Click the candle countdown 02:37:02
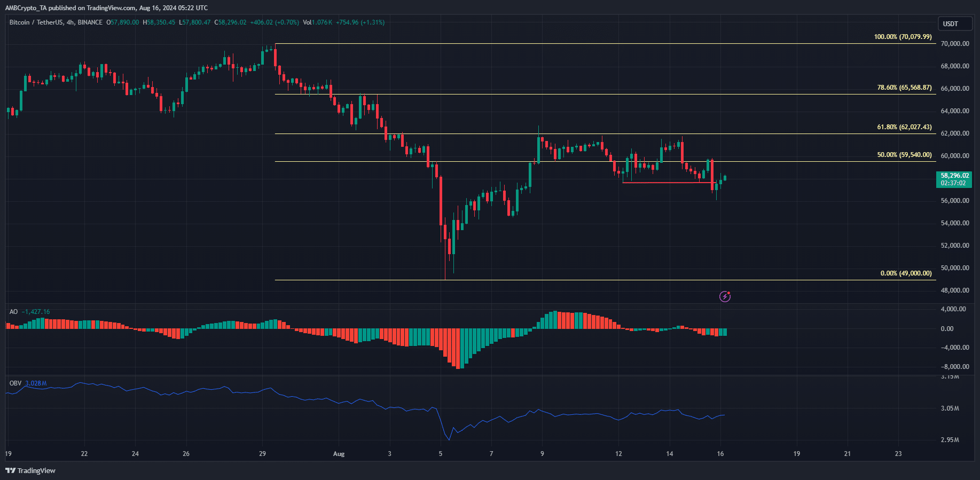This screenshot has height=480, width=980. coord(953,183)
